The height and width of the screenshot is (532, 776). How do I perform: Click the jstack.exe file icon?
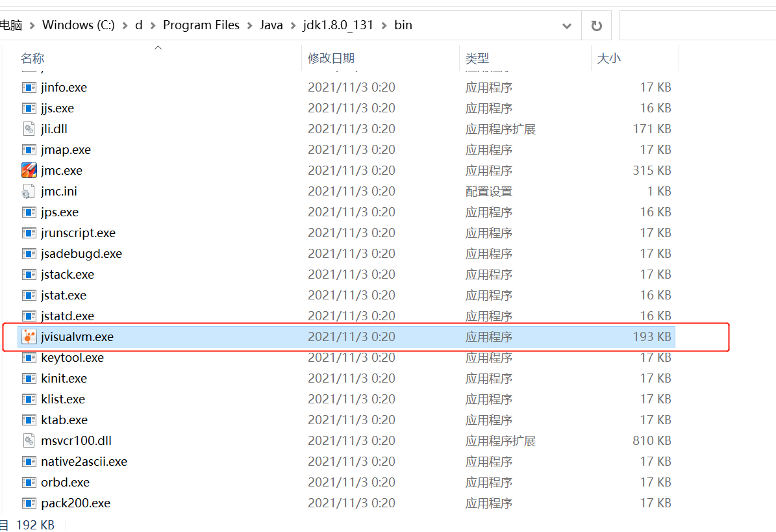point(29,275)
